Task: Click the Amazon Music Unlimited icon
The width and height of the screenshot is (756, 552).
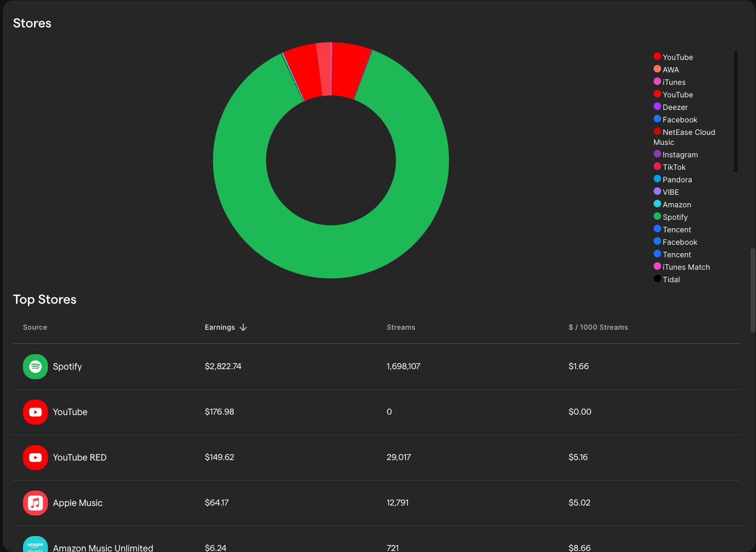Action: (x=35, y=544)
